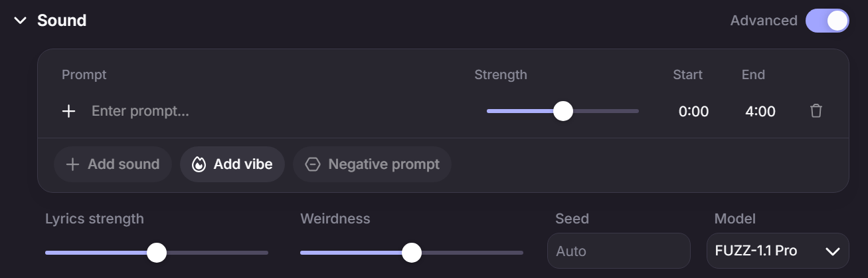
Task: Click the Add vibe button
Action: click(x=232, y=164)
